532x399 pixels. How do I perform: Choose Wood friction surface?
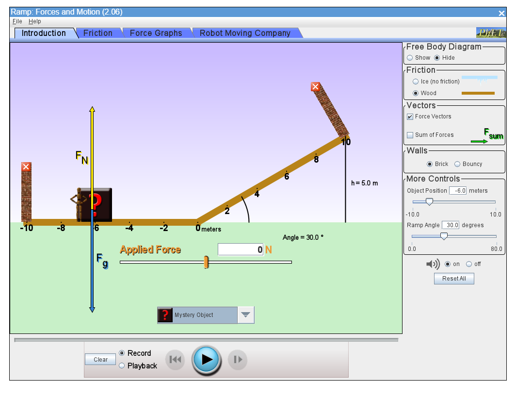tap(416, 93)
